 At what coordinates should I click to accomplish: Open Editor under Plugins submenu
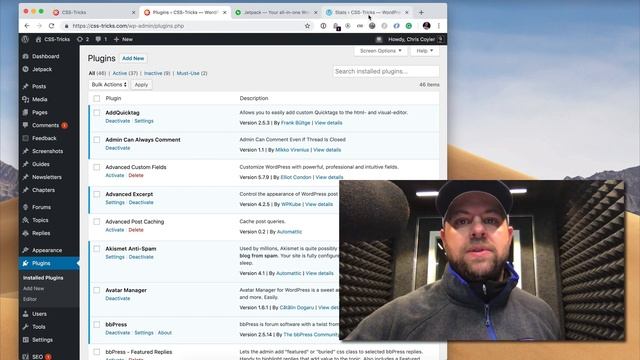pyautogui.click(x=30, y=299)
